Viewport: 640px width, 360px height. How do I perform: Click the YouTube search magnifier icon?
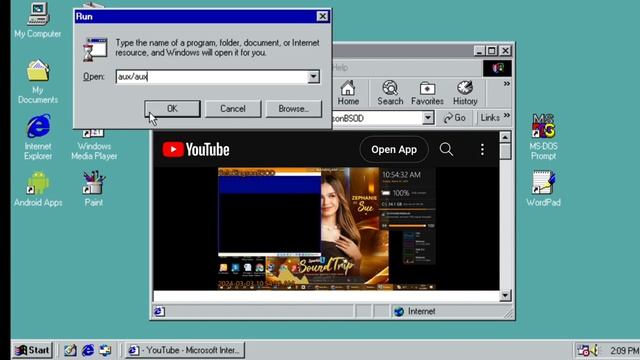click(446, 149)
